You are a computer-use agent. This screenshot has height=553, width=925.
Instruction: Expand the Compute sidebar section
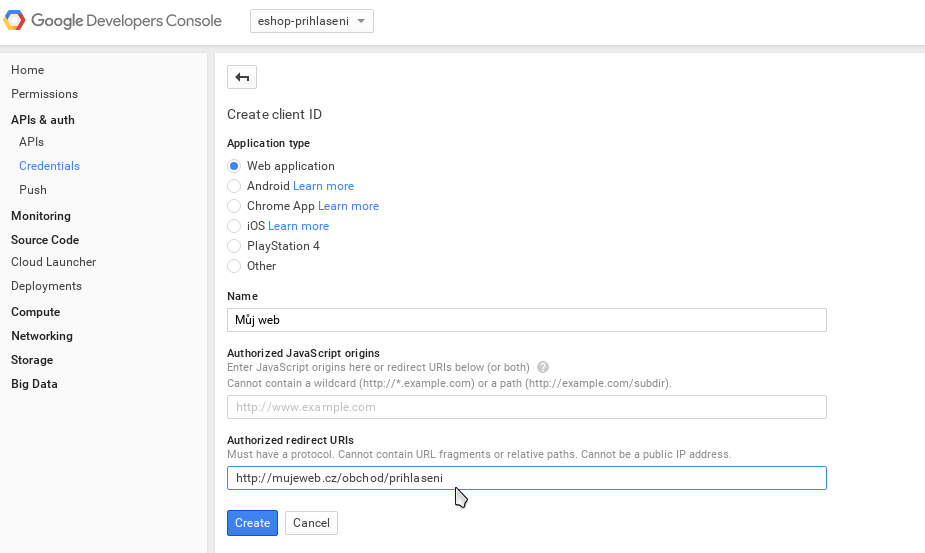(x=35, y=312)
